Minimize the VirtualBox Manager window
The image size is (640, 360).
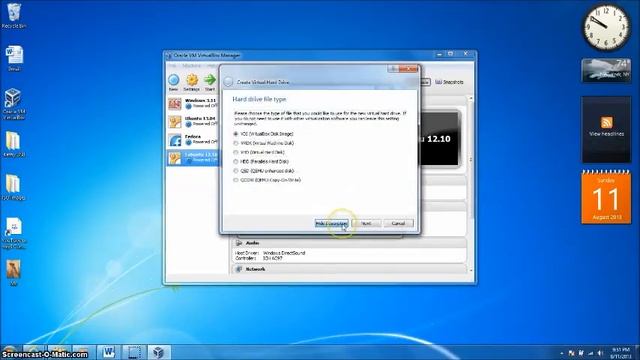pos(439,54)
